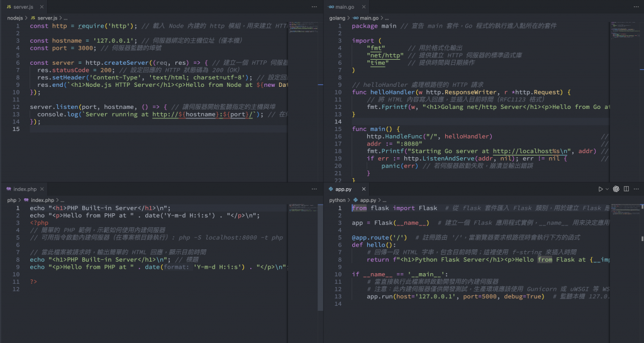This screenshot has height=343, width=644.
Task: Open more actions for the index.php group
Action: [314, 189]
